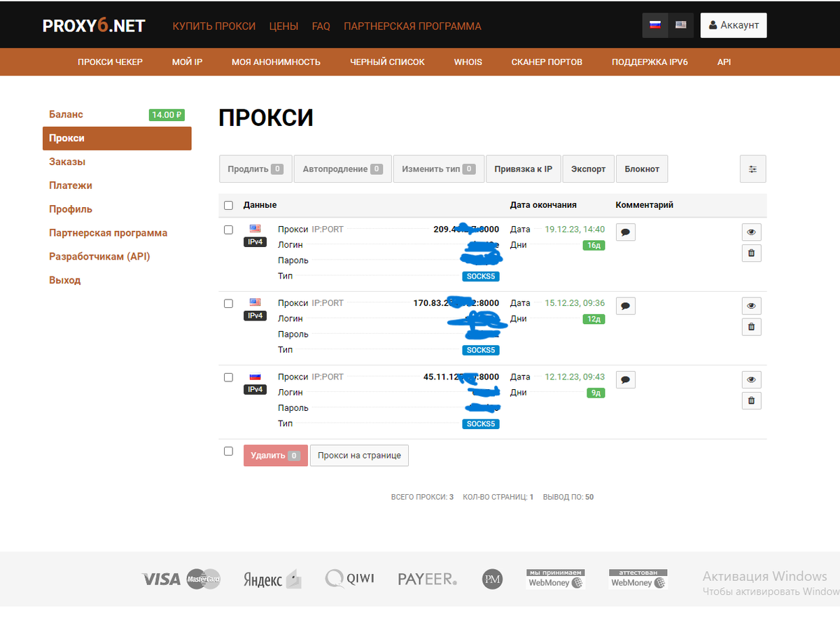Open Прокси чекер tool

tap(110, 62)
